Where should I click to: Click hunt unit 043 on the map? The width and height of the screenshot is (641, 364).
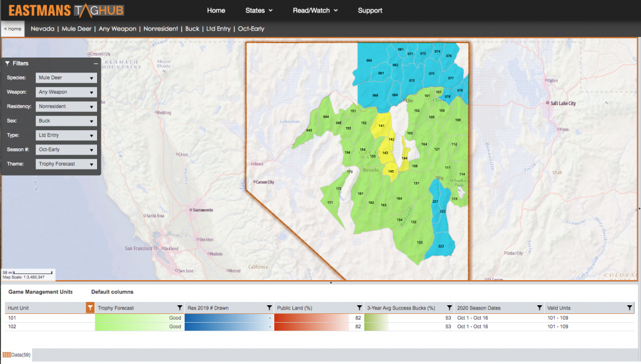(309, 130)
